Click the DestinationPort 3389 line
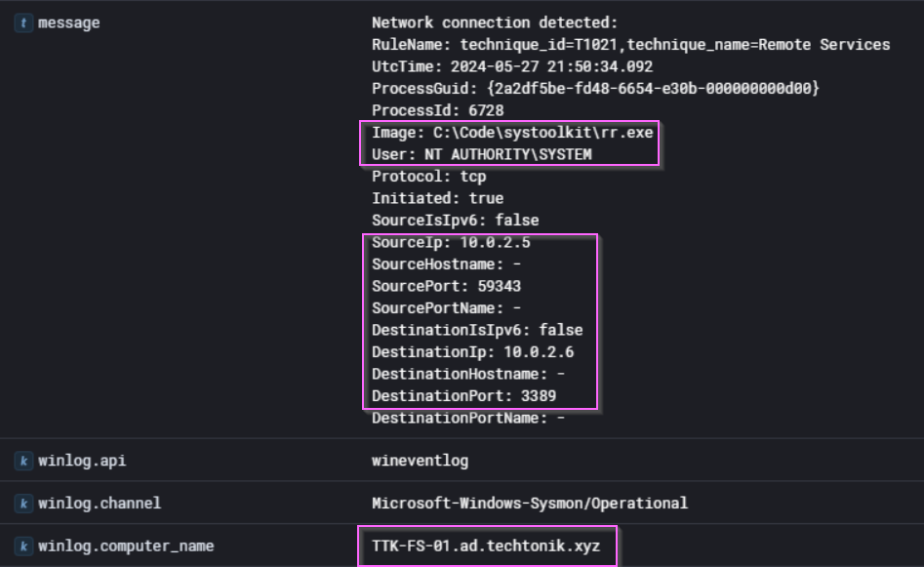This screenshot has height=567, width=924. coord(468,396)
